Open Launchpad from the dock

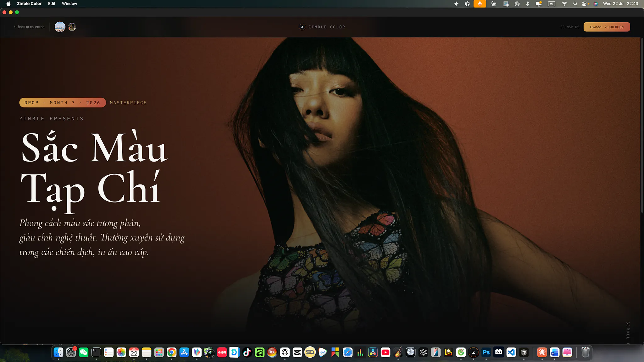tap(159, 353)
